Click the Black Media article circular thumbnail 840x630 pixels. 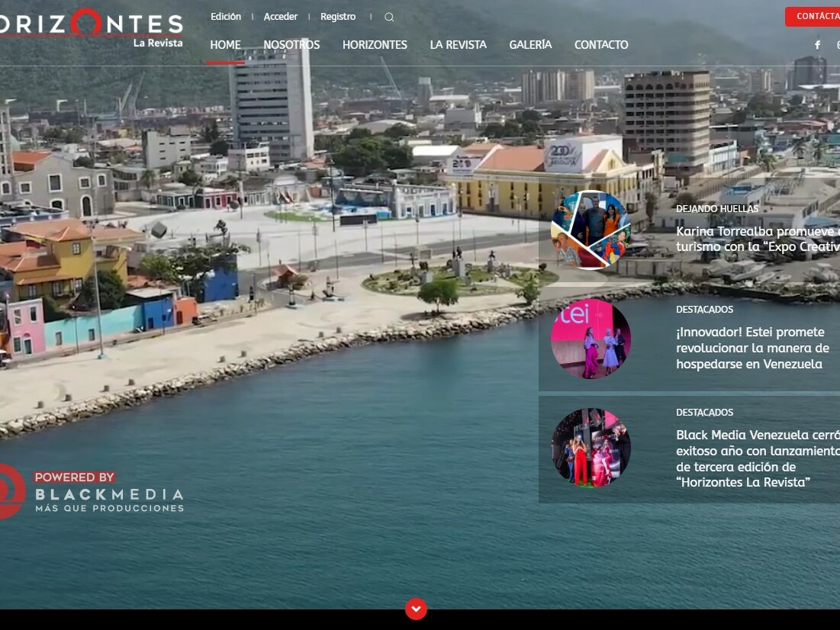click(591, 448)
